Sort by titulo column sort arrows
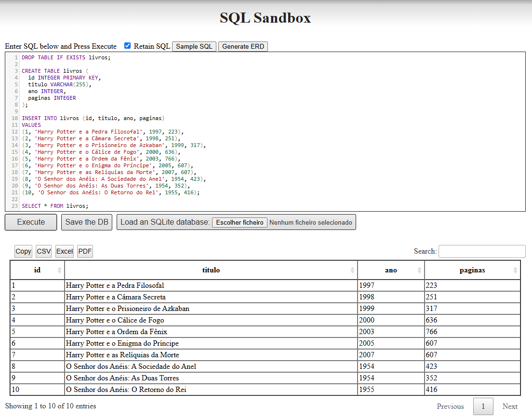The height and width of the screenshot is (418, 532). [x=352, y=270]
